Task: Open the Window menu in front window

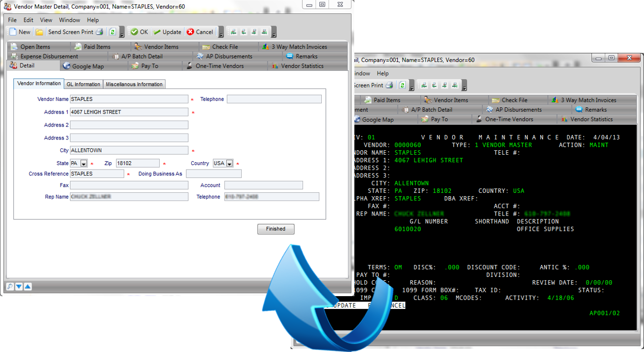Action: point(69,20)
